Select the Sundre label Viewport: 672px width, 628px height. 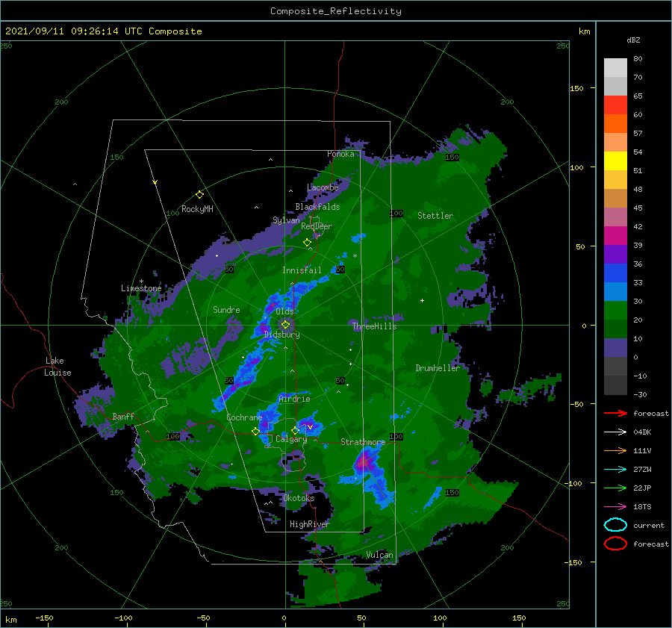[x=226, y=309]
